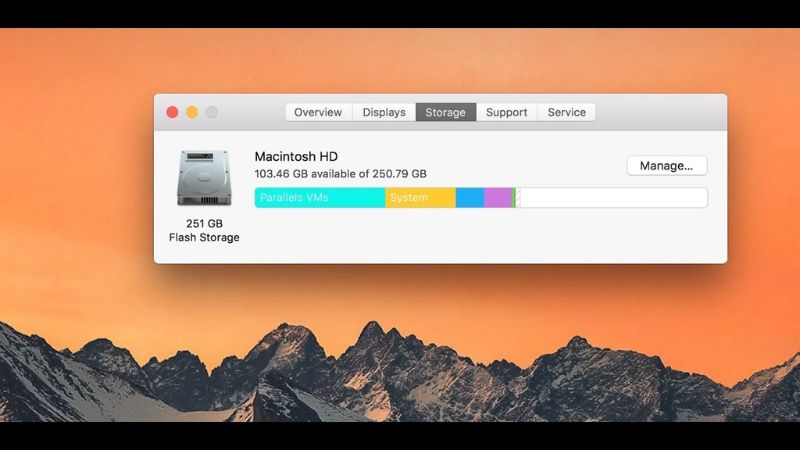Go to the Support tab
The height and width of the screenshot is (450, 800).
coord(506,112)
